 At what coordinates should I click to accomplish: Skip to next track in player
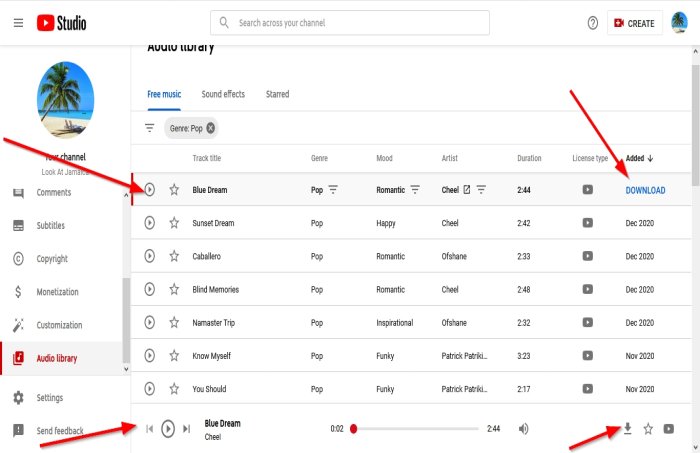187,429
